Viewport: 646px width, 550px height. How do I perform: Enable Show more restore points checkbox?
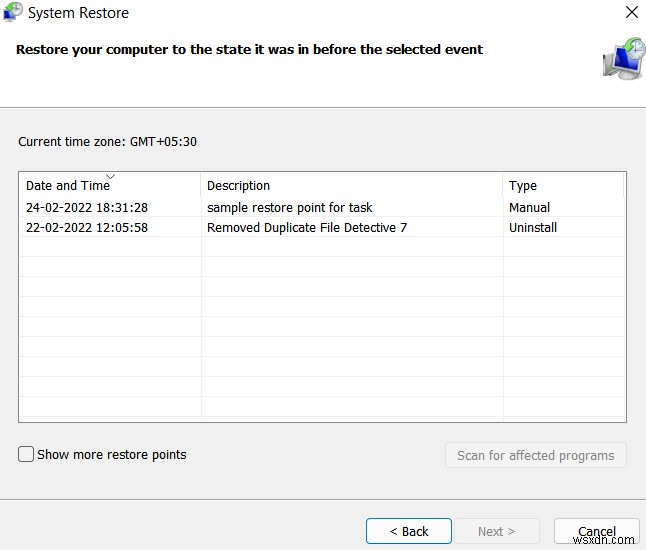pos(26,454)
